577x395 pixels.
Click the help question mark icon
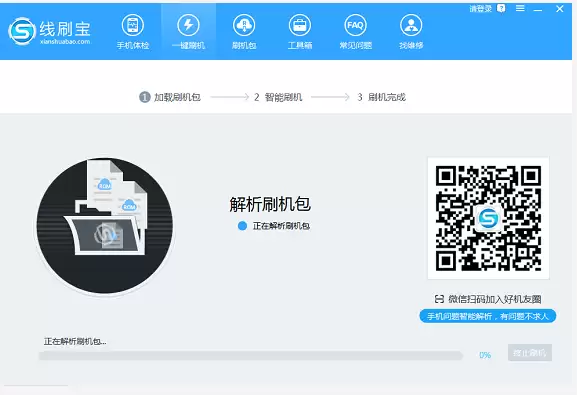click(x=501, y=8)
